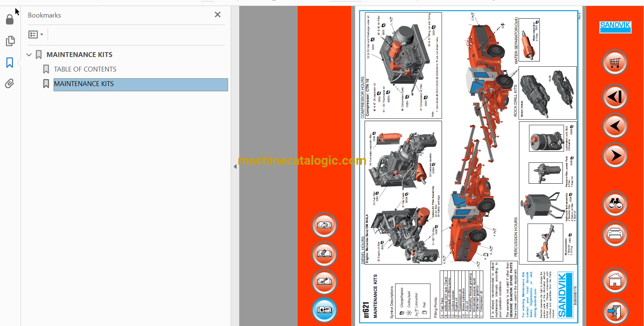Open the security lock panel icon
Image resolution: width=644 pixels, height=326 pixels.
pos(10,19)
